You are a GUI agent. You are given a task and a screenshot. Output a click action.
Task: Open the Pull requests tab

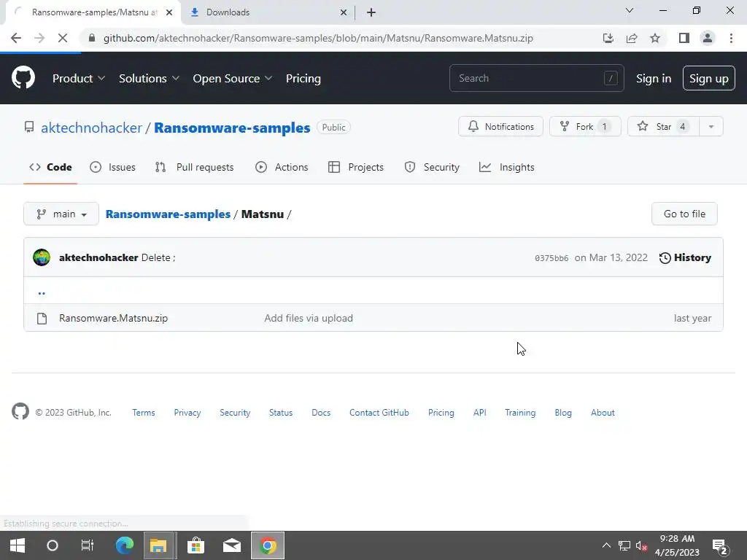coord(194,167)
